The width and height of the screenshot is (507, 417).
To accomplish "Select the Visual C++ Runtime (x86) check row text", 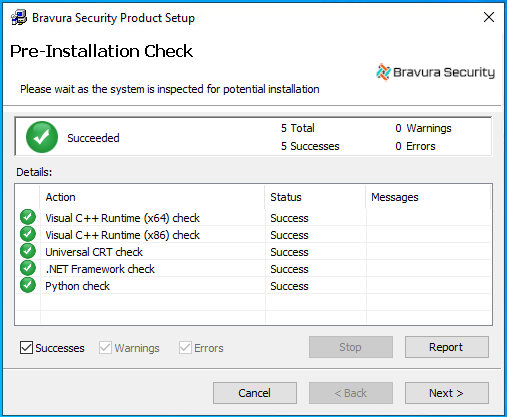I will tap(122, 235).
